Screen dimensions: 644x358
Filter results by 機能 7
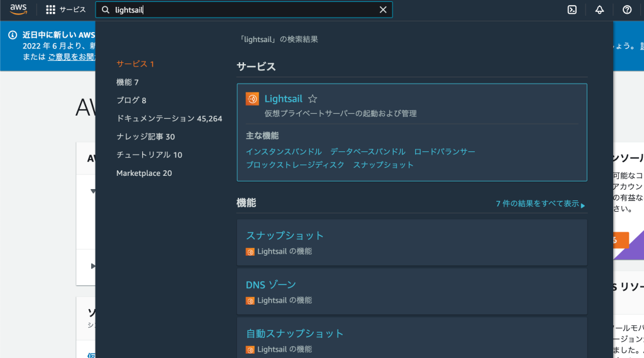127,82
